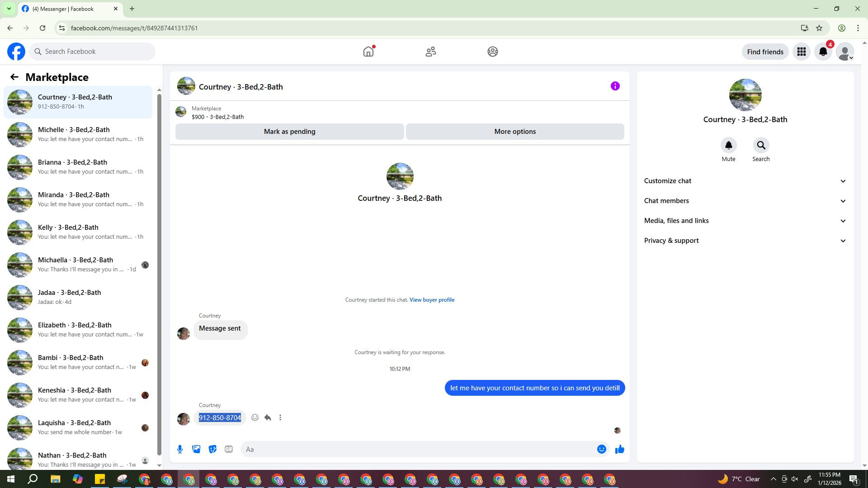Expand the Privacy & support section

(745, 241)
